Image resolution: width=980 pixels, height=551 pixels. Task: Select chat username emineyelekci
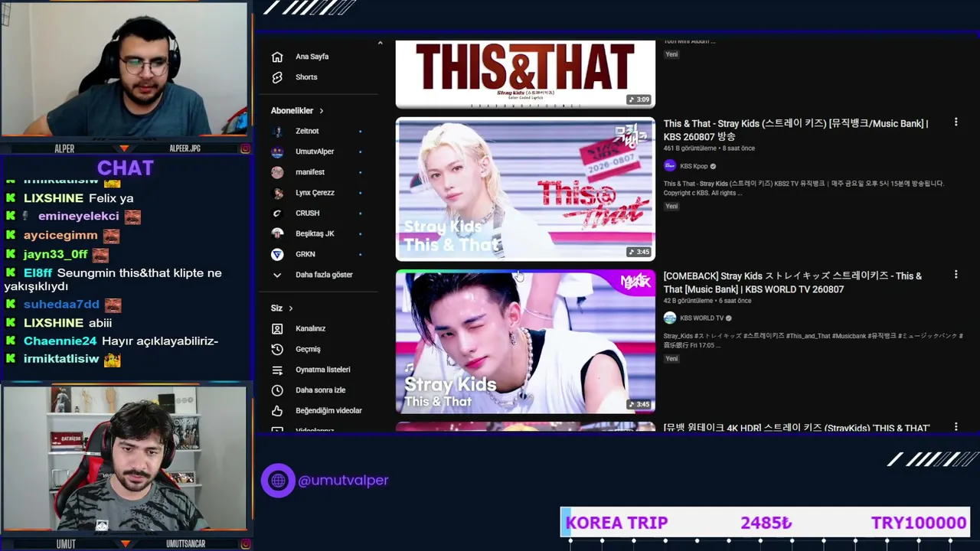(x=78, y=217)
